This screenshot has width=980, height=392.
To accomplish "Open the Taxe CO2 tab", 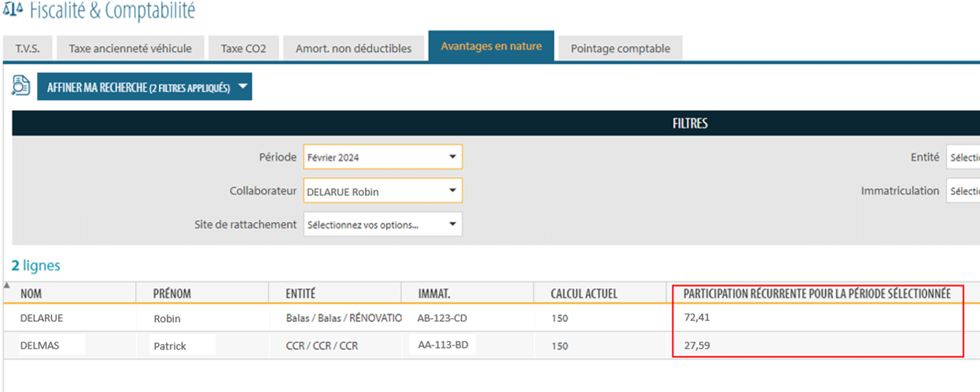I will 243,49.
